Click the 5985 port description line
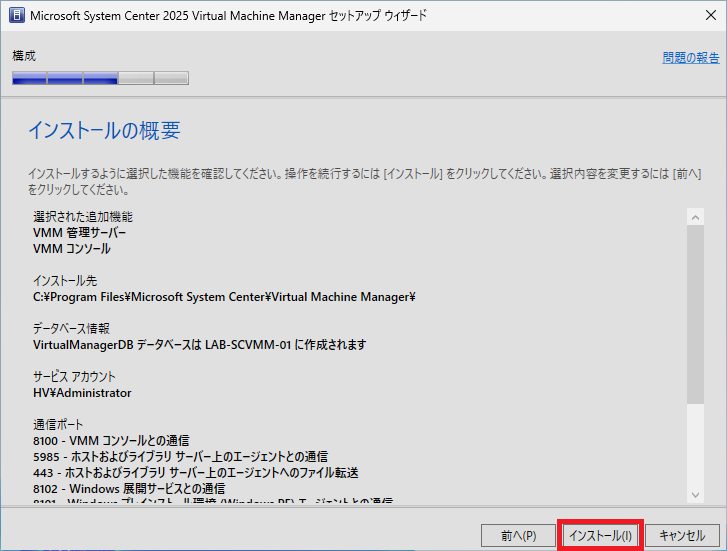727x551 pixels. (x=180, y=457)
